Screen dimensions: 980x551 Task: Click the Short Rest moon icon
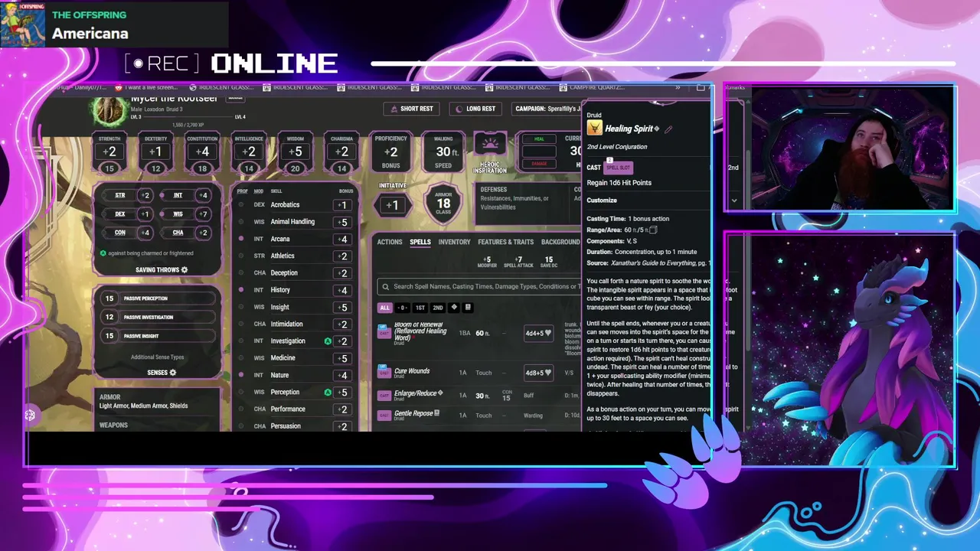(394, 109)
